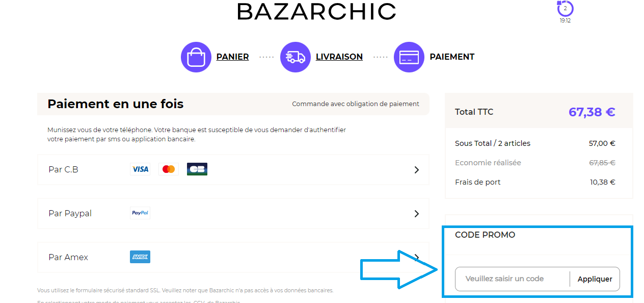Click the delivery truck step icon

[x=296, y=57]
